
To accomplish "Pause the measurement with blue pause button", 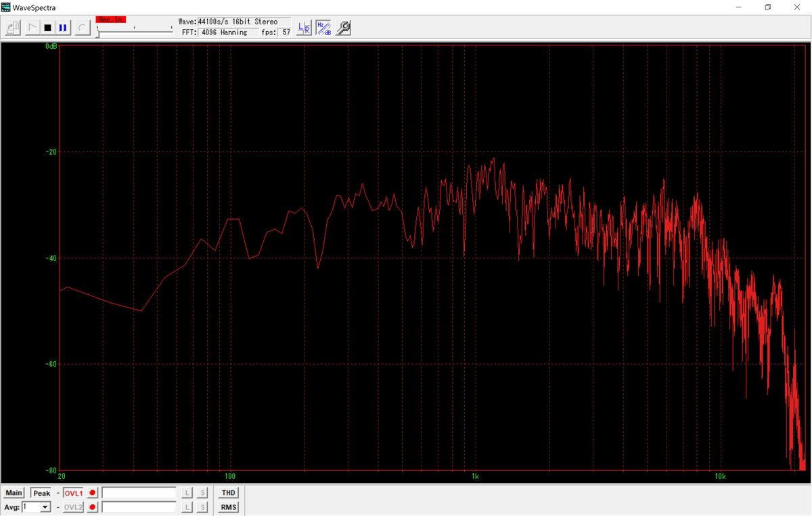I will 63,28.
